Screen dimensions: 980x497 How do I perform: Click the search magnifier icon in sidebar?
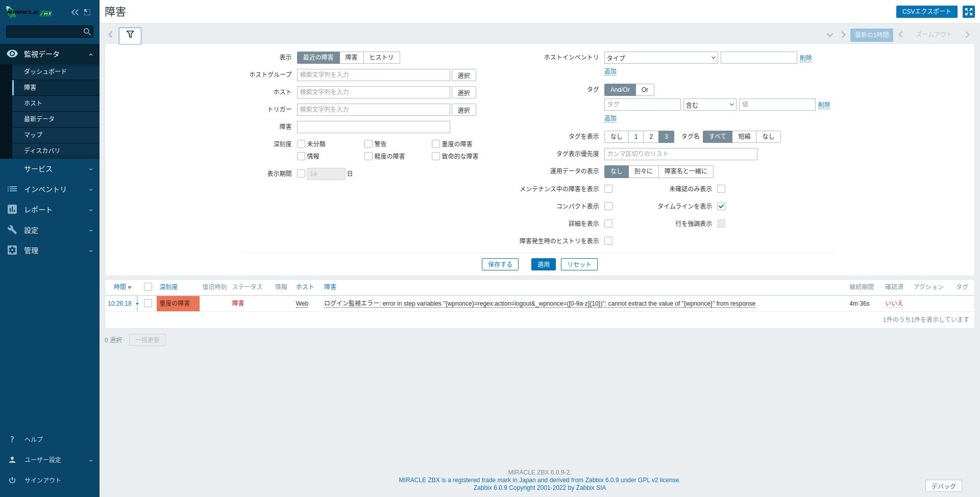tap(87, 32)
